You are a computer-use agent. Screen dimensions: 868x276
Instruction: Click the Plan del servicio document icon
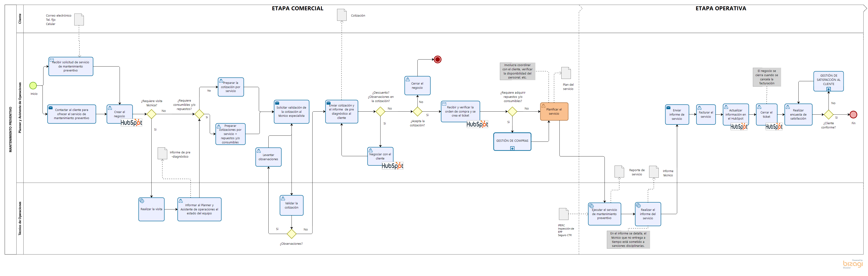pos(566,73)
